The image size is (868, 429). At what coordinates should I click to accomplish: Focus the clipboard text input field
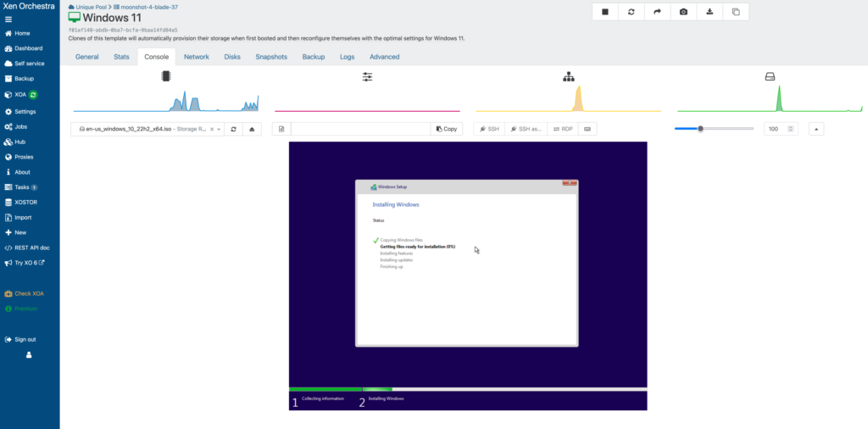(x=360, y=129)
